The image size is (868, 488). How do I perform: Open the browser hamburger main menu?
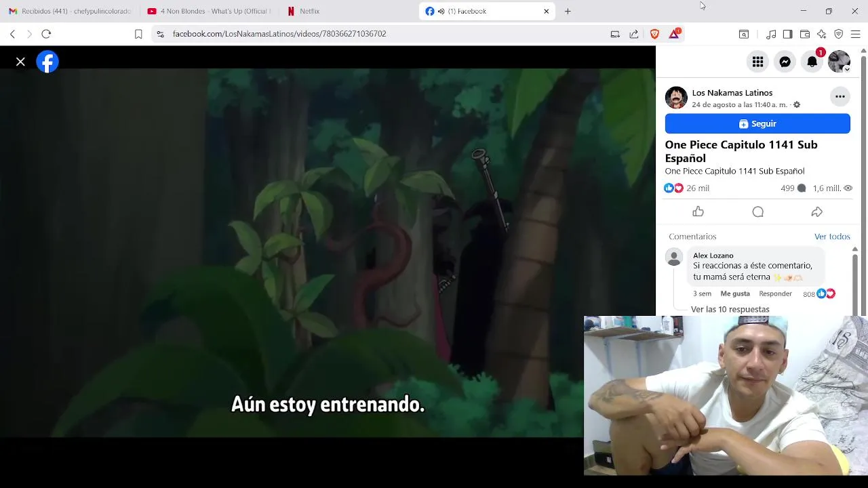pos(855,34)
